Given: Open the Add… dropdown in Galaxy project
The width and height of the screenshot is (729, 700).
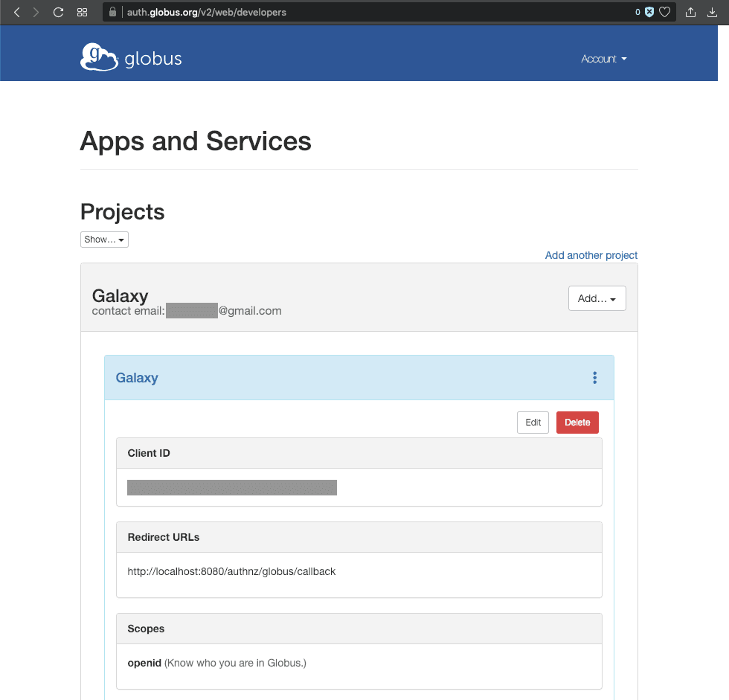Looking at the screenshot, I should tap(597, 298).
